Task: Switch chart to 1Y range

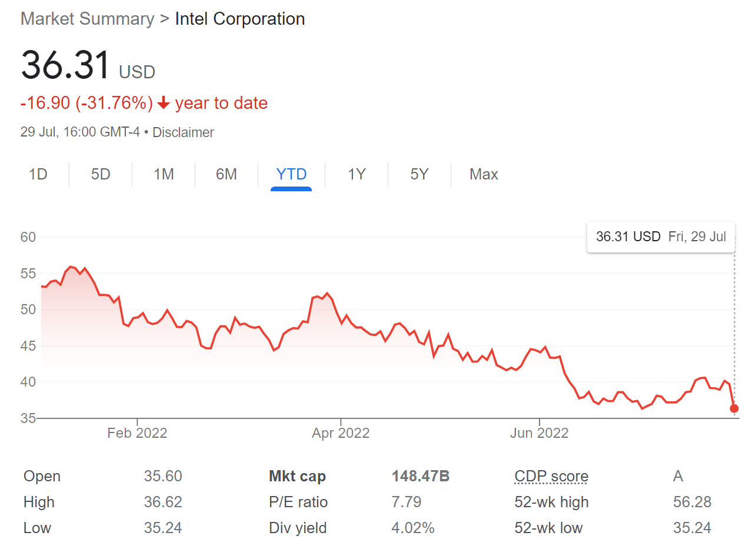Action: click(357, 175)
